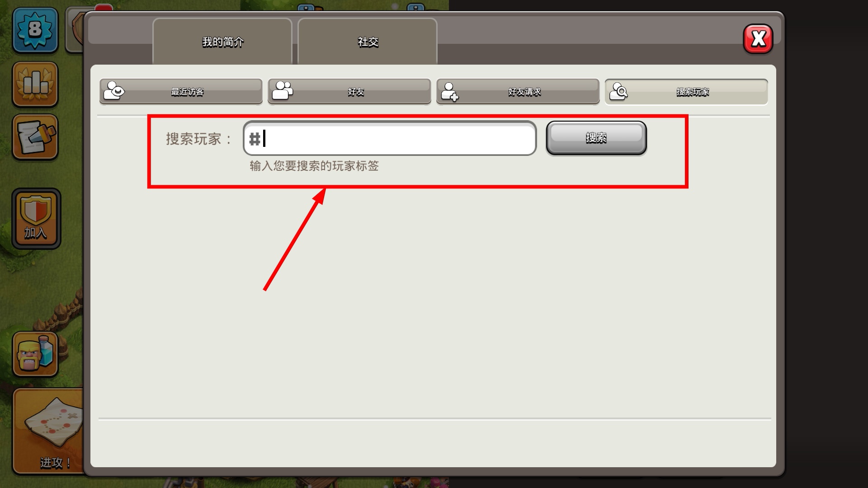Viewport: 868px width, 488px height.
Task: Select the 搜索玩家 search players section
Action: click(686, 92)
